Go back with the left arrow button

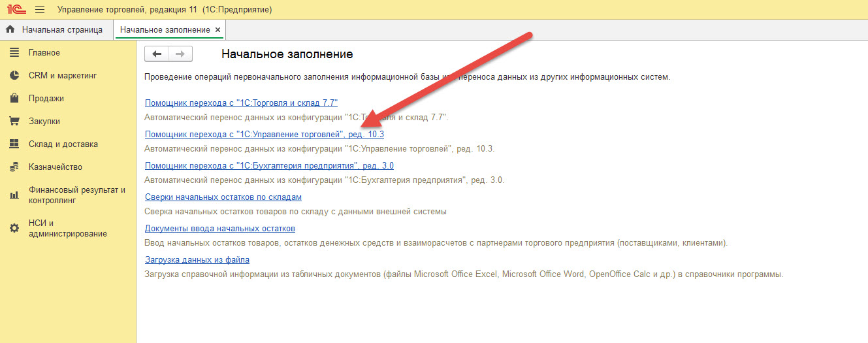(157, 54)
